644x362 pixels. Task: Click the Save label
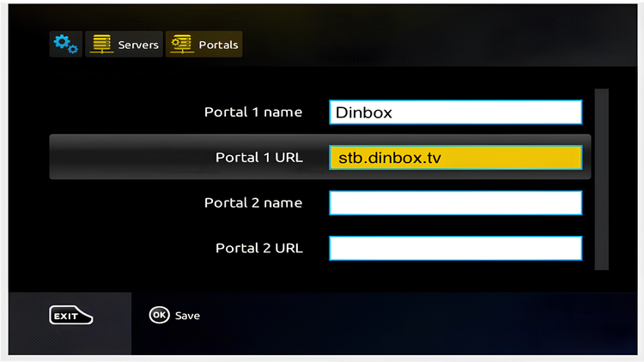(187, 316)
